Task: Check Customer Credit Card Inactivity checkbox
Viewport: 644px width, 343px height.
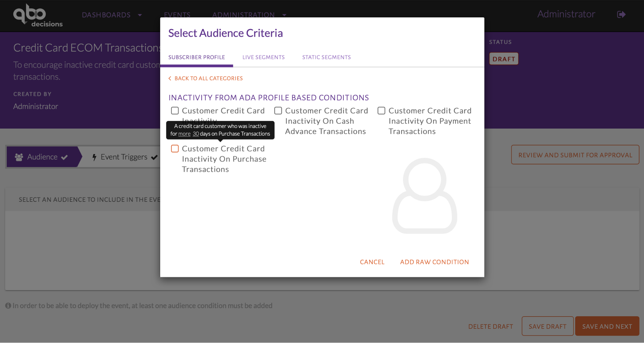Action: (175, 111)
